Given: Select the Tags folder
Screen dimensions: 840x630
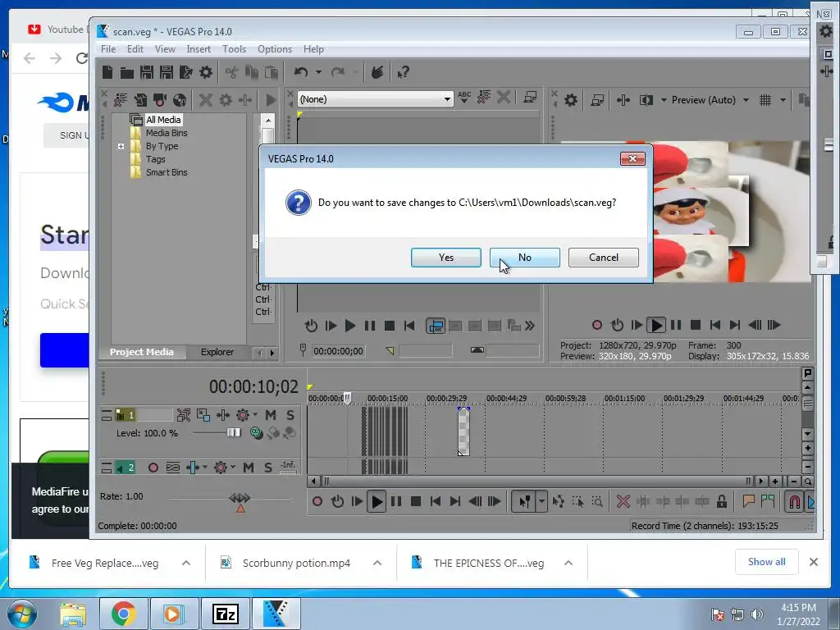Looking at the screenshot, I should coord(155,159).
